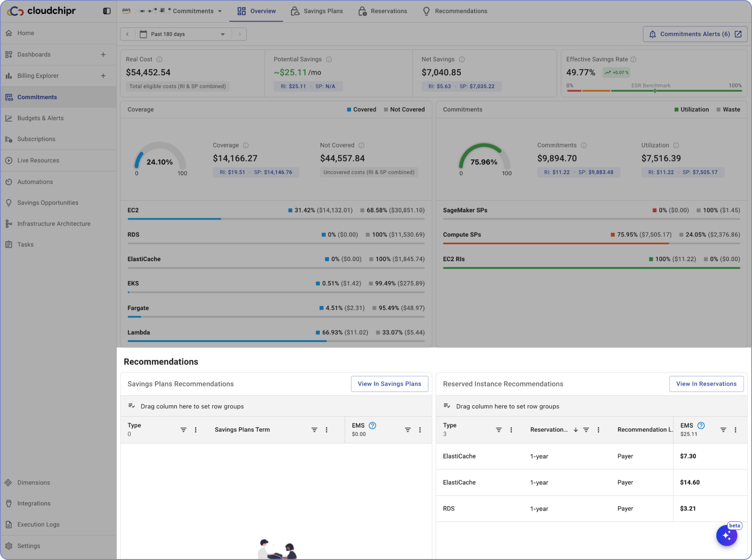The width and height of the screenshot is (752, 560).
Task: Open Commitments Alerts (6) button
Action: 694,34
